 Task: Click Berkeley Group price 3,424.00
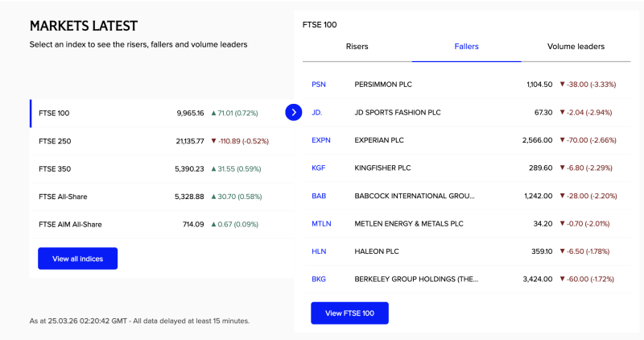point(538,279)
